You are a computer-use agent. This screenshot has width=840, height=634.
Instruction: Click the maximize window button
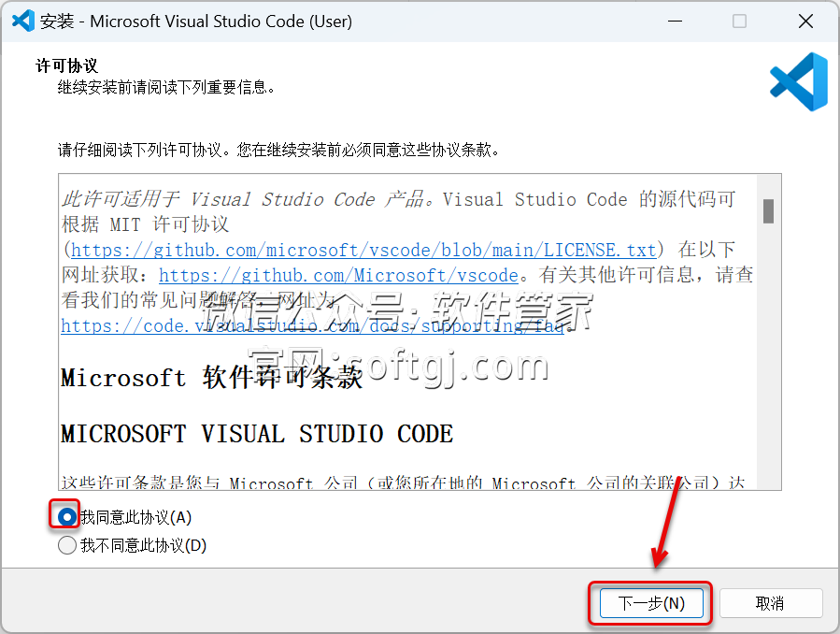point(739,22)
